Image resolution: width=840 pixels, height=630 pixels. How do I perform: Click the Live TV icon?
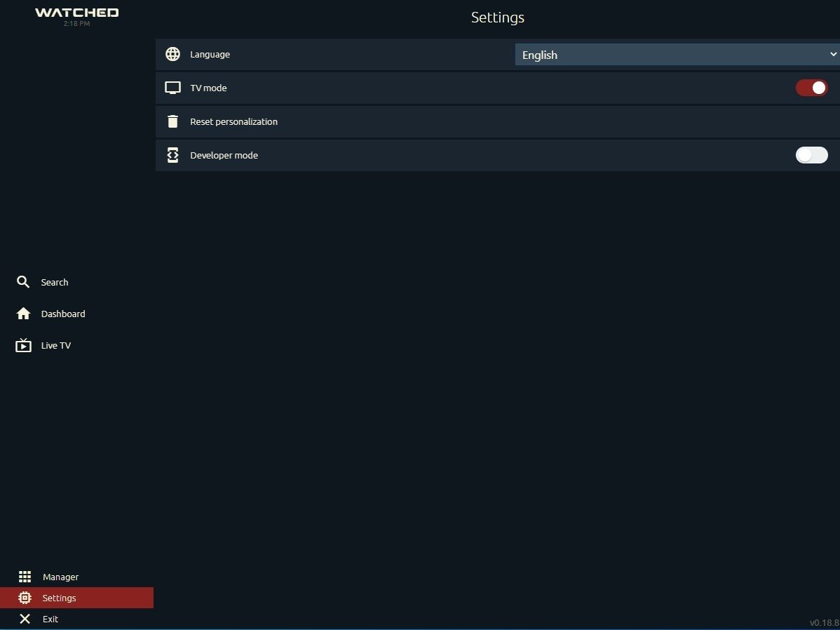[x=24, y=345]
